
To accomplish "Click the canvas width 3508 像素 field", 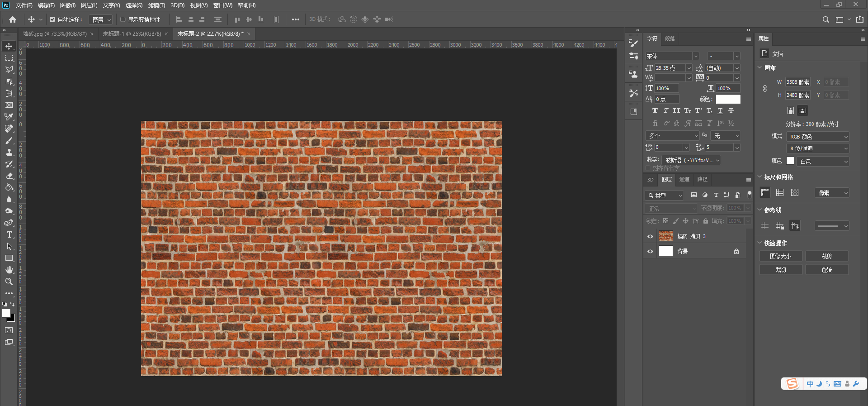I will pyautogui.click(x=798, y=82).
